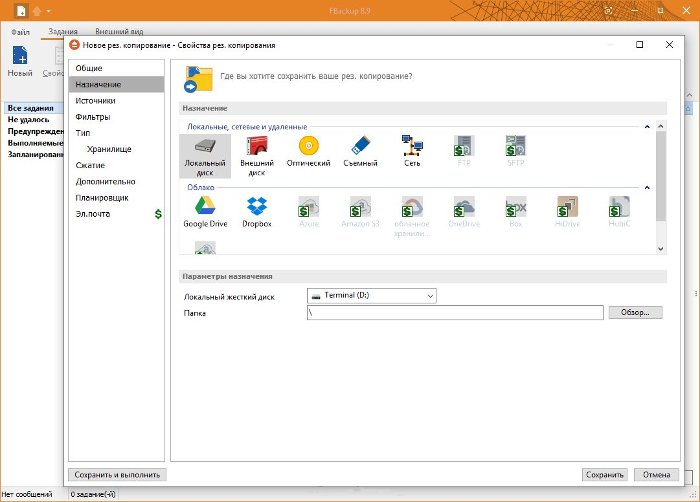Go to the Дополнительно page

click(x=117, y=181)
